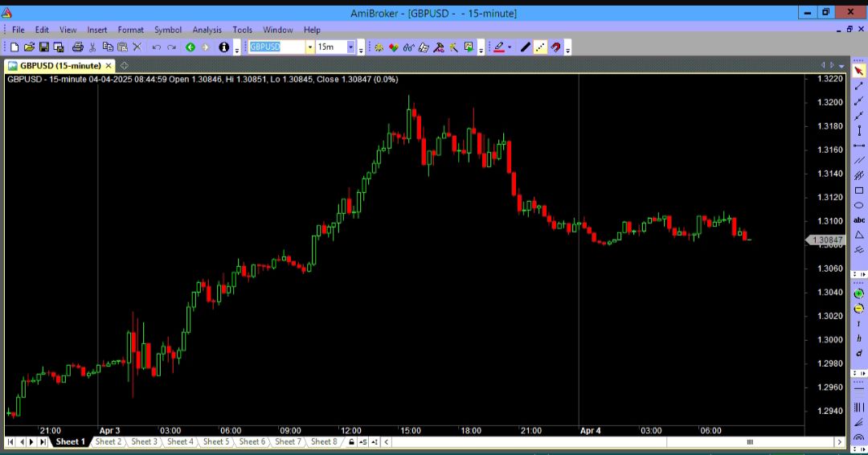Select the regression channel tool
The image size is (868, 455).
click(x=858, y=175)
